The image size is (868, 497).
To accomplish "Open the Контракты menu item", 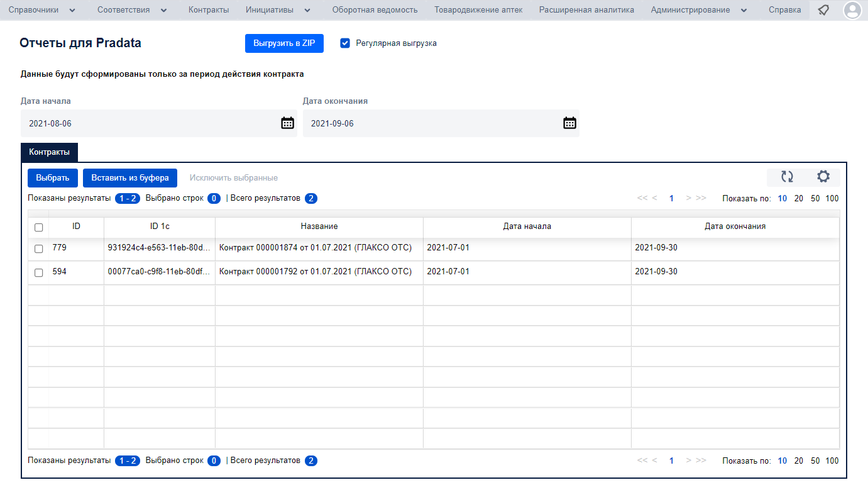I will tap(209, 10).
